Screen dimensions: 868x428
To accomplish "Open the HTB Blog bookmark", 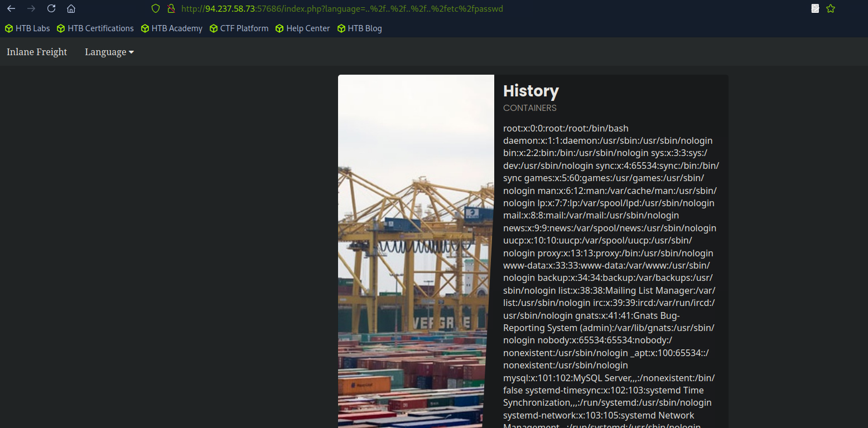I will (360, 28).
